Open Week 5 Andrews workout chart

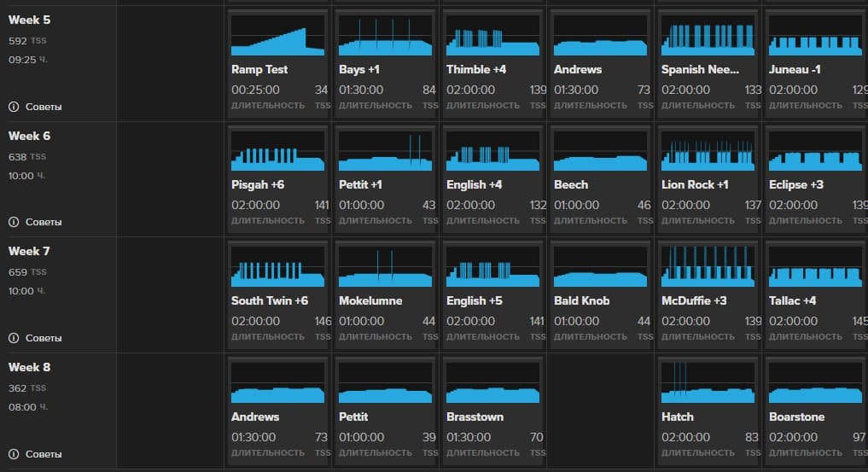[600, 35]
